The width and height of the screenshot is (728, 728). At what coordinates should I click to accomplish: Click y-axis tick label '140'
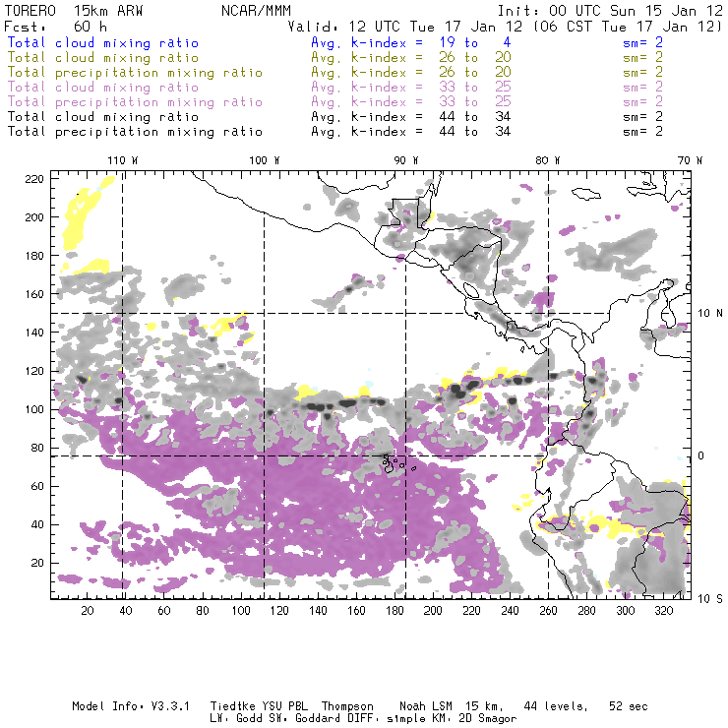(34, 333)
